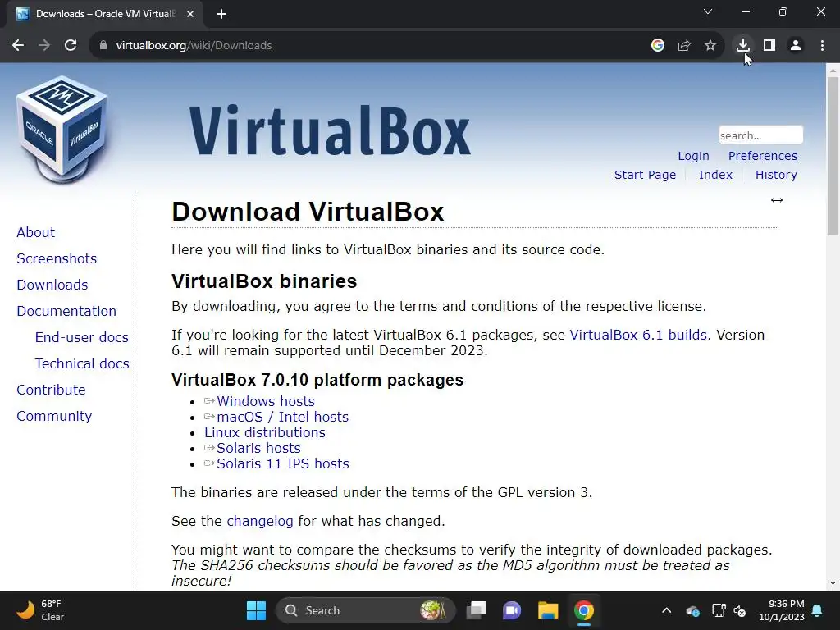Click the browser forward arrow
Screen dimensions: 840x630
click(44, 46)
